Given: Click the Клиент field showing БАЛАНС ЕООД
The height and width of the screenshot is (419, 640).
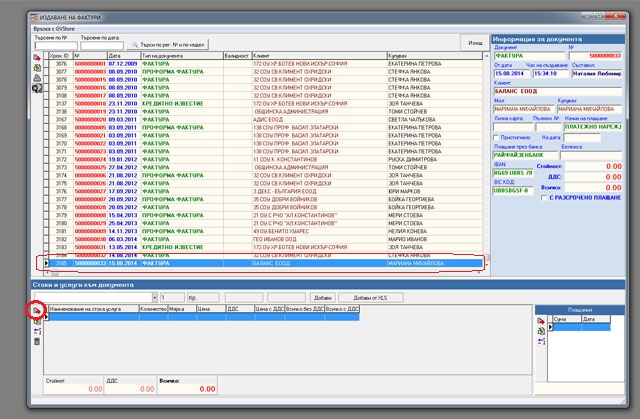Looking at the screenshot, I should pos(558,91).
